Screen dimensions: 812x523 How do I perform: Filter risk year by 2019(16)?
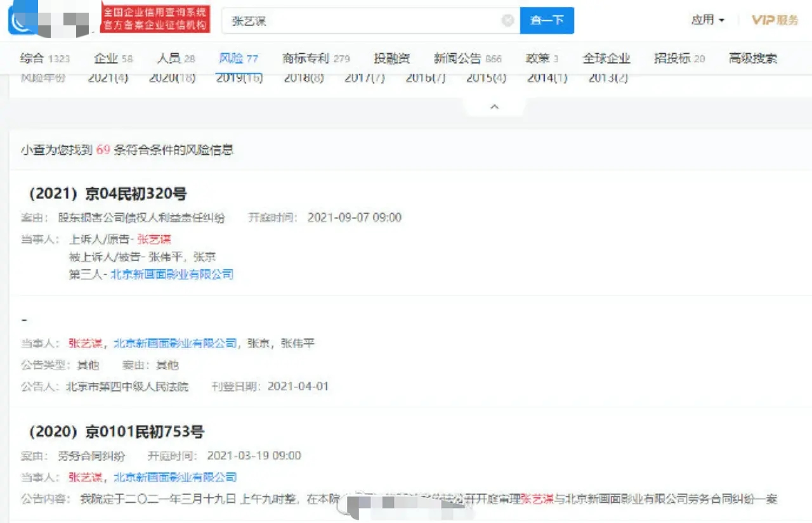[x=240, y=78]
